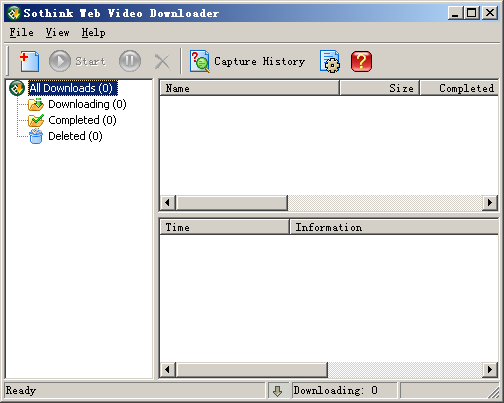
Task: Click log panel scrollbar right arrow
Action: 490,370
